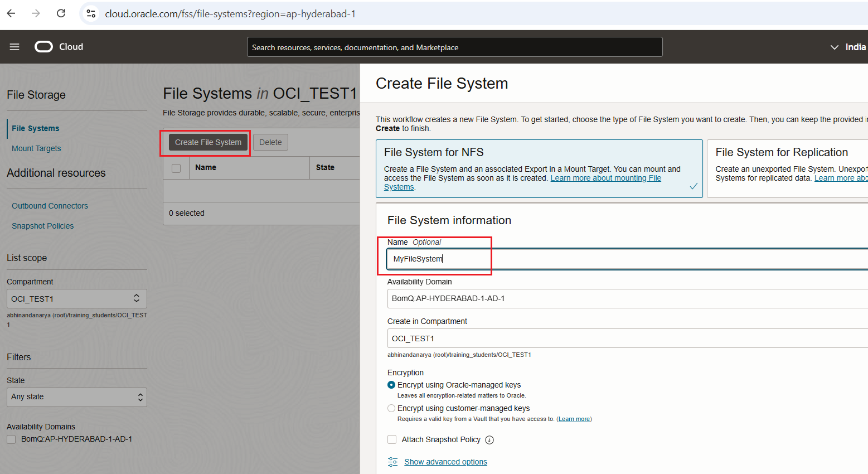Click the advanced options sliders icon

pos(393,462)
